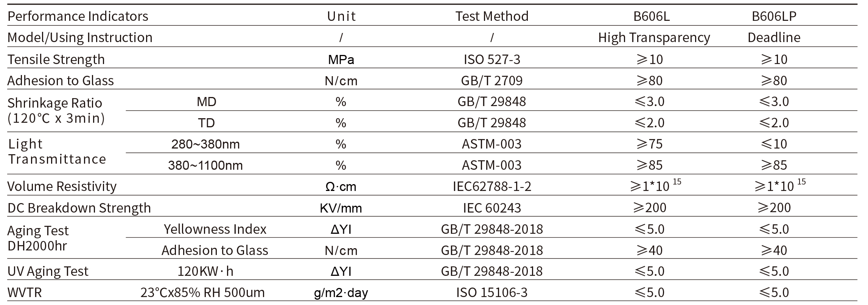Select the Tensile Strength row label
Viewport: 868px width, 305px height.
point(56,59)
